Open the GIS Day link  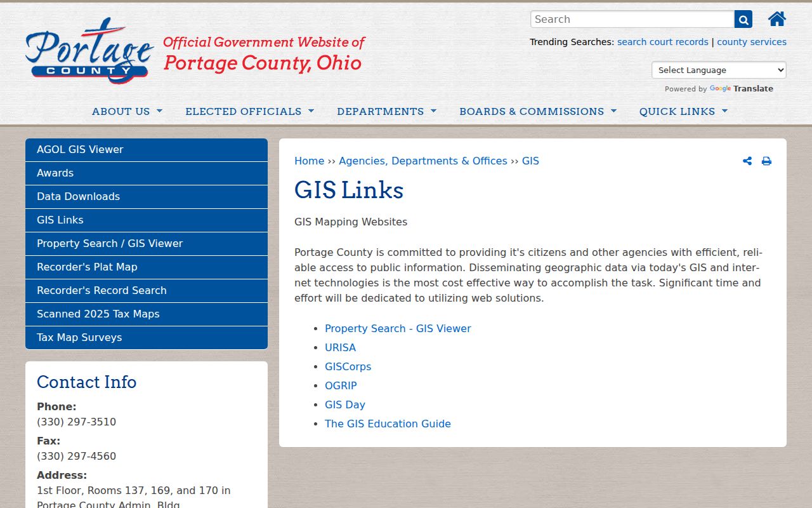pyautogui.click(x=345, y=405)
